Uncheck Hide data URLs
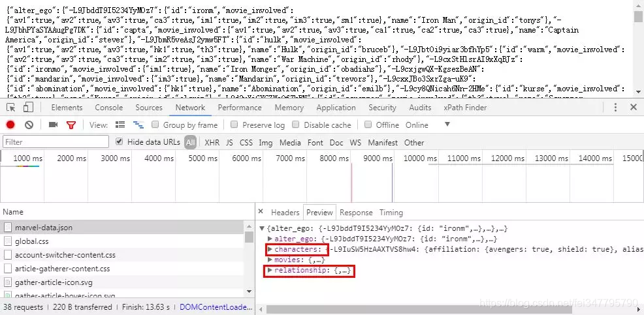The width and height of the screenshot is (644, 315). tap(119, 142)
